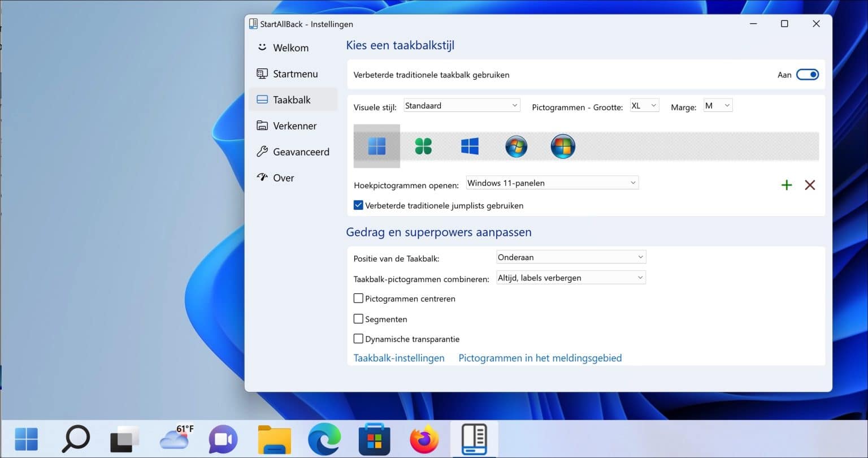Viewport: 868px width, 458px height.
Task: Uncheck Verbeterde traditionele jumplists gebruiken
Action: (358, 205)
